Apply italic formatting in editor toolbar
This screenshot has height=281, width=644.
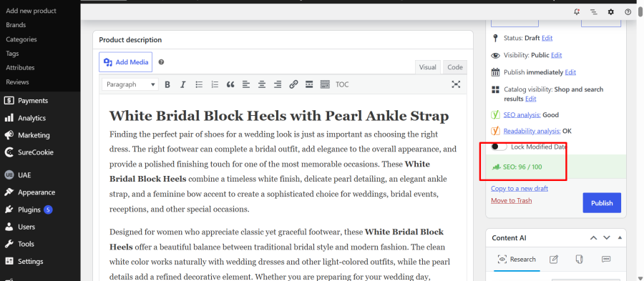click(182, 84)
